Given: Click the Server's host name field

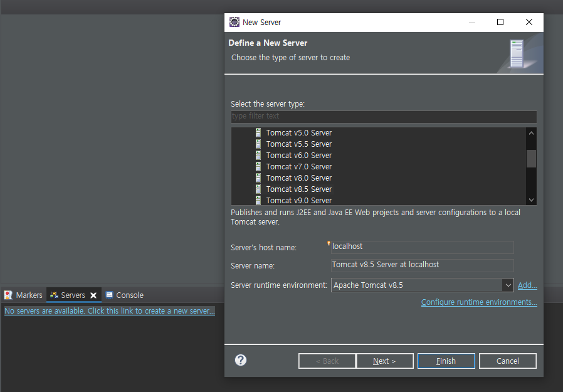Looking at the screenshot, I should point(423,247).
